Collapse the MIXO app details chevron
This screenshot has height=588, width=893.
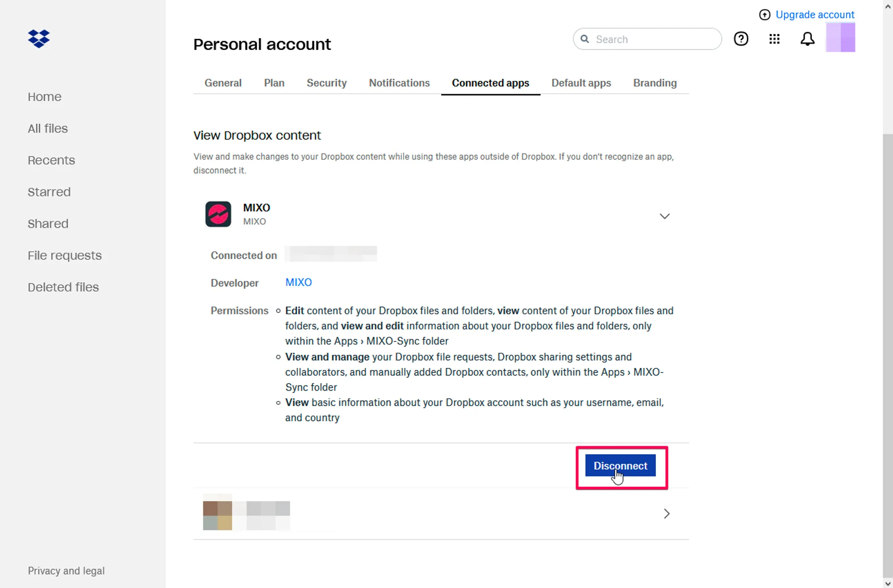click(x=664, y=216)
